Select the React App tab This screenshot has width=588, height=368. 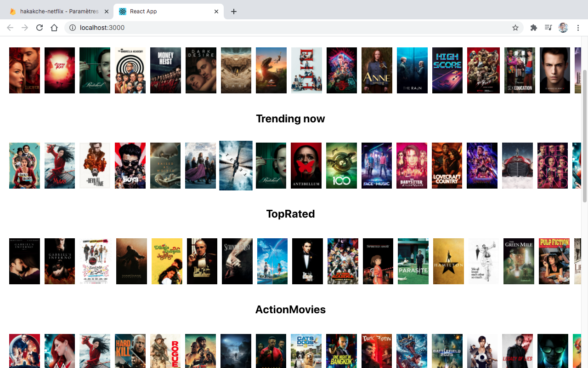169,11
